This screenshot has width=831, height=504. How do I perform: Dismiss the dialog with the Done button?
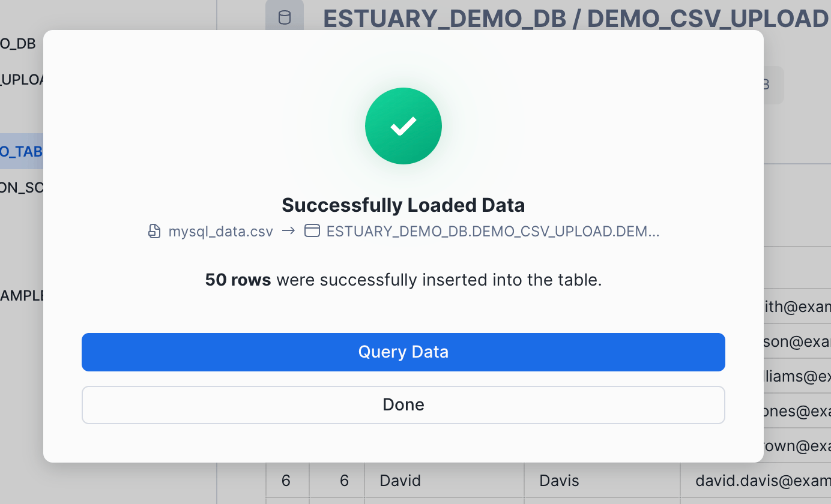pyautogui.click(x=403, y=404)
